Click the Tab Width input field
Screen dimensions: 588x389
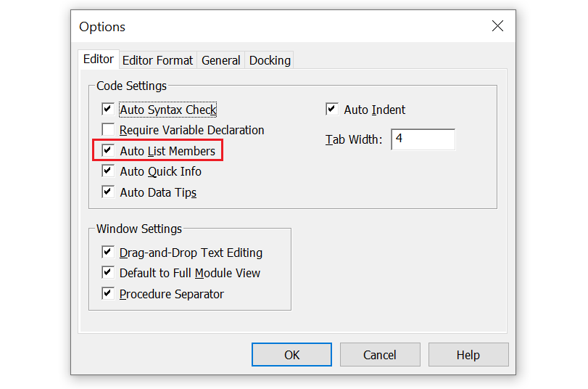(423, 139)
